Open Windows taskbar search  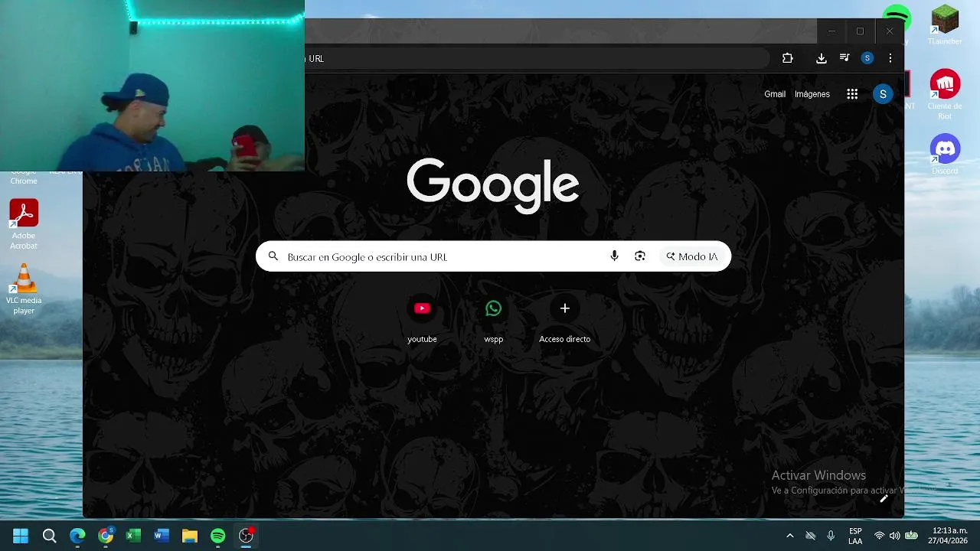click(x=49, y=536)
